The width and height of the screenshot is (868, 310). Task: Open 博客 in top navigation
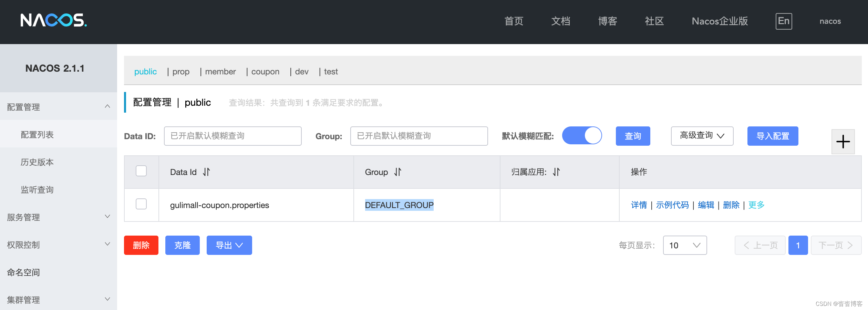tap(608, 21)
